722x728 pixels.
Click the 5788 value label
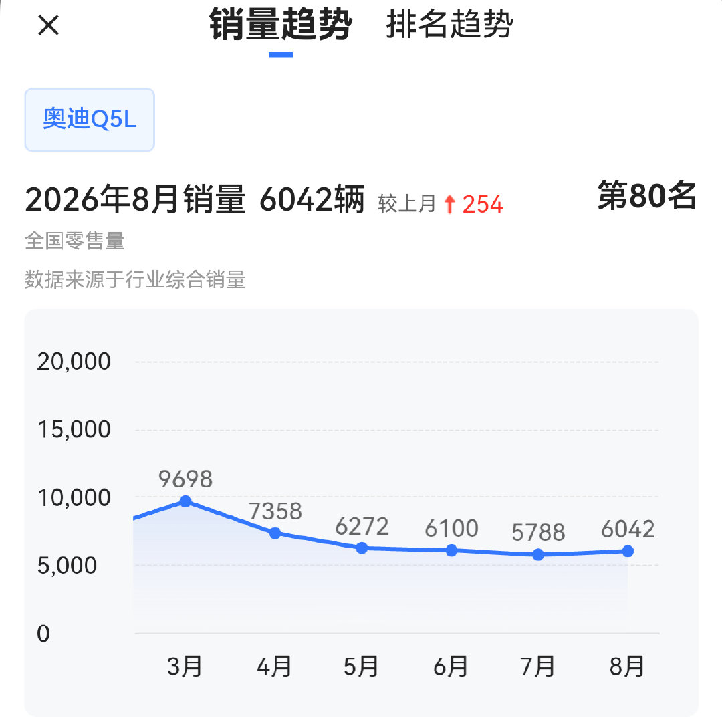(x=538, y=532)
